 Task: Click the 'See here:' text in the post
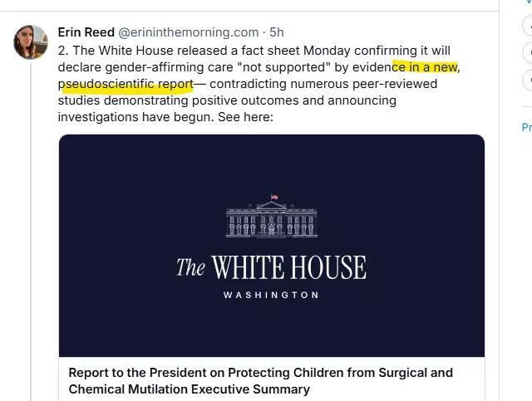pyautogui.click(x=244, y=117)
